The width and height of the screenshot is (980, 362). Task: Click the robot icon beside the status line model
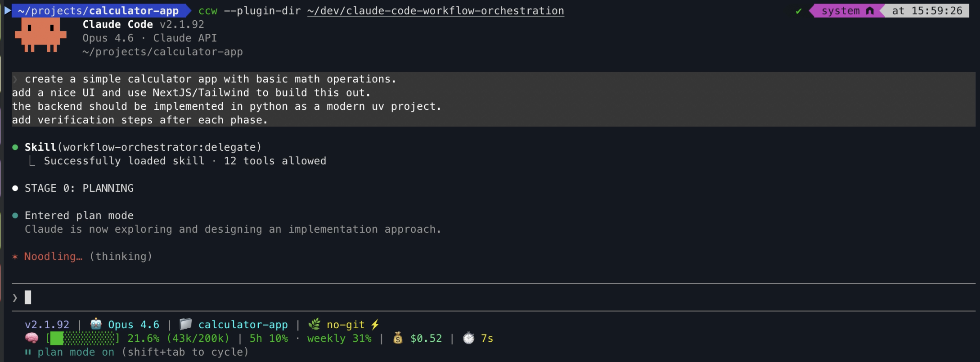(x=96, y=324)
